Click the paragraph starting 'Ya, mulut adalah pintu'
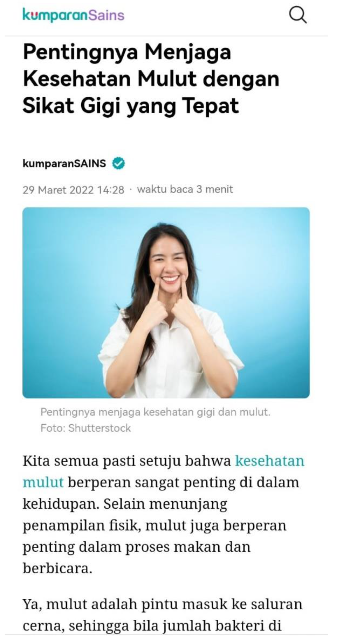Image resolution: width=340 pixels, height=644 pixels. click(x=163, y=615)
